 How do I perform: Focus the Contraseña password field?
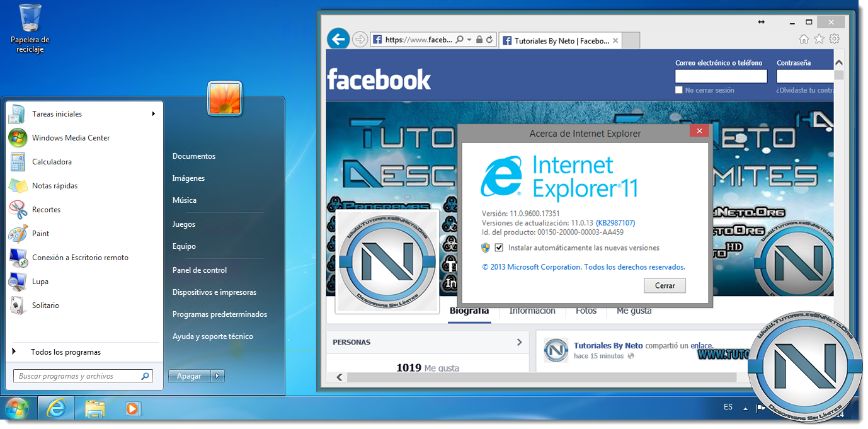(805, 76)
